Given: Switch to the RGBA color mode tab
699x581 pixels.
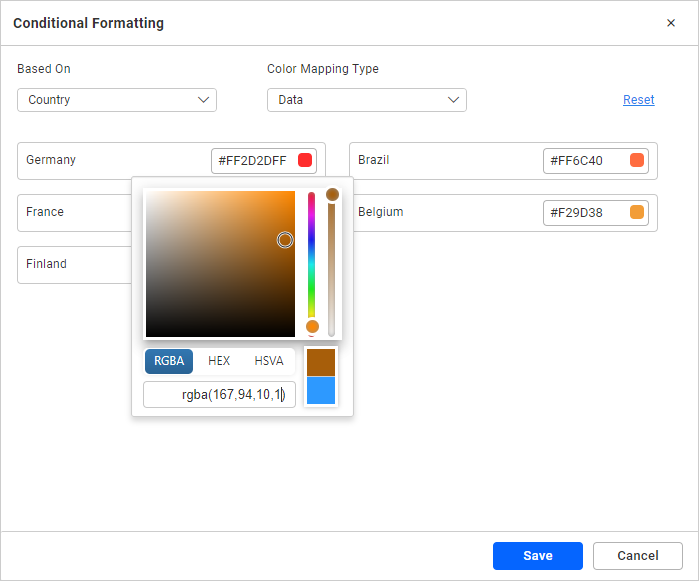Looking at the screenshot, I should 169,361.
